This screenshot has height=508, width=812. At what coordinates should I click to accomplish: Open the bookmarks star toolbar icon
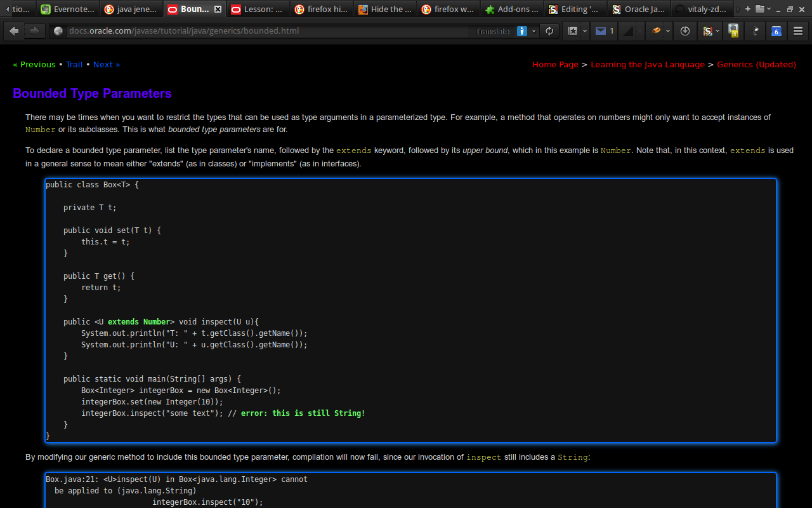572,30
